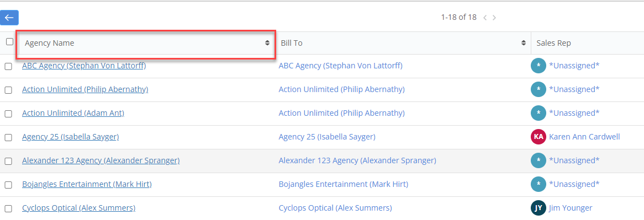Open Bojangles Entertainment (Mark Hirt) agency name link

point(87,184)
